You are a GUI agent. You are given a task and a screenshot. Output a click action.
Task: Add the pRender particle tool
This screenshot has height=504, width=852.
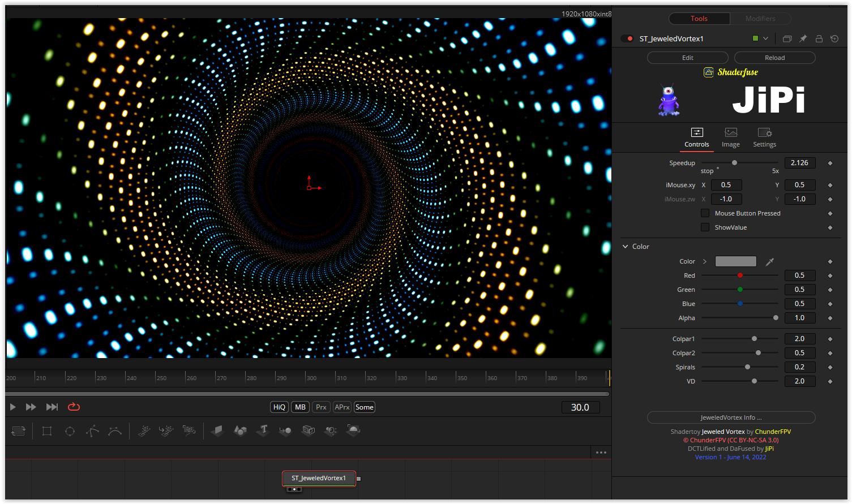point(189,431)
